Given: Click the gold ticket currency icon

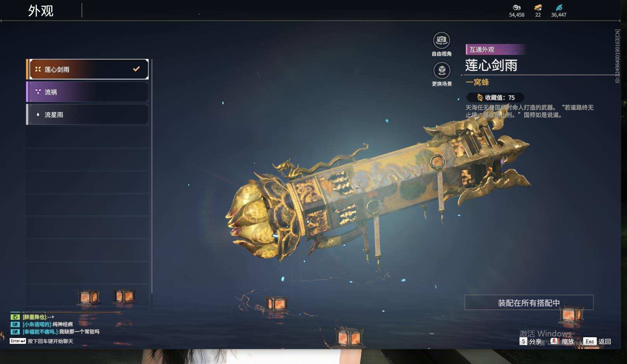Looking at the screenshot, I should 538,8.
